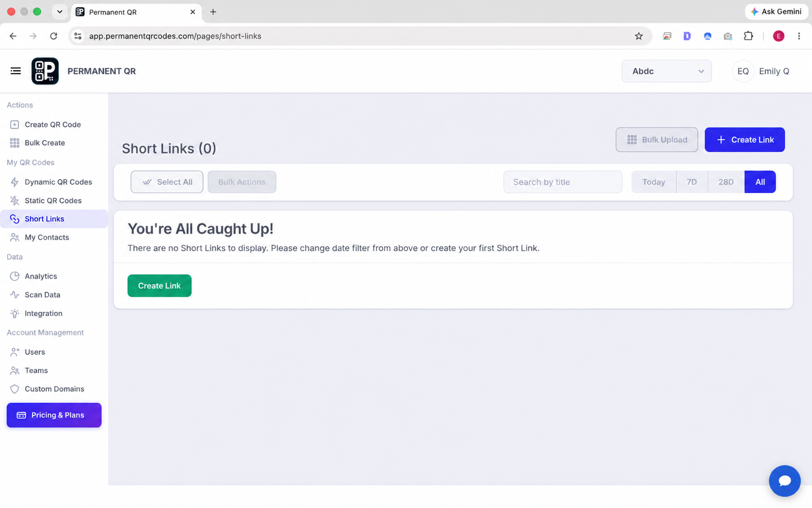Filter links by 7D
The image size is (812, 508).
click(x=692, y=182)
